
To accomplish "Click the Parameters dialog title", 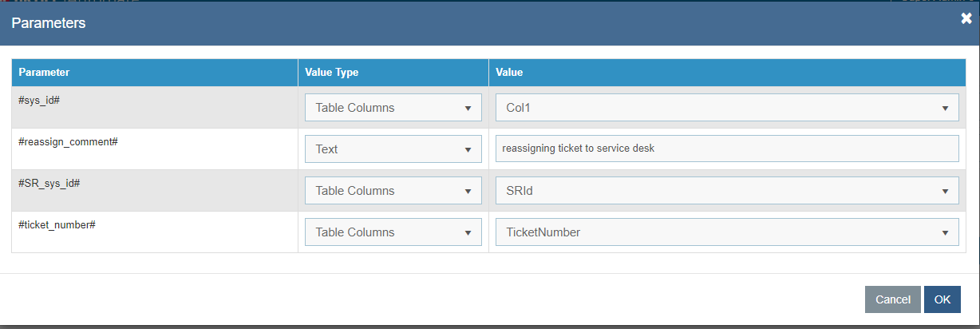I will click(x=48, y=23).
